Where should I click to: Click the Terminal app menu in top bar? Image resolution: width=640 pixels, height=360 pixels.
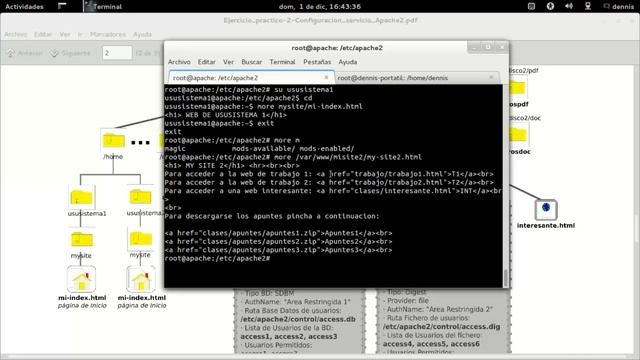103,7
